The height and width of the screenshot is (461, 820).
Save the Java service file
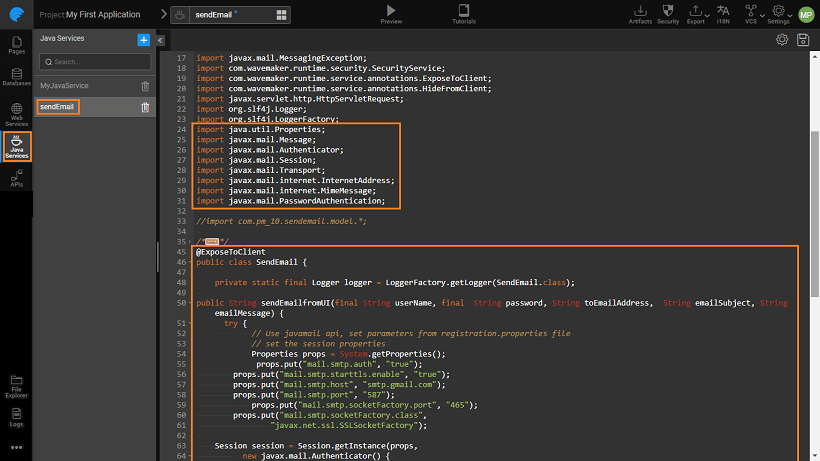pos(803,40)
